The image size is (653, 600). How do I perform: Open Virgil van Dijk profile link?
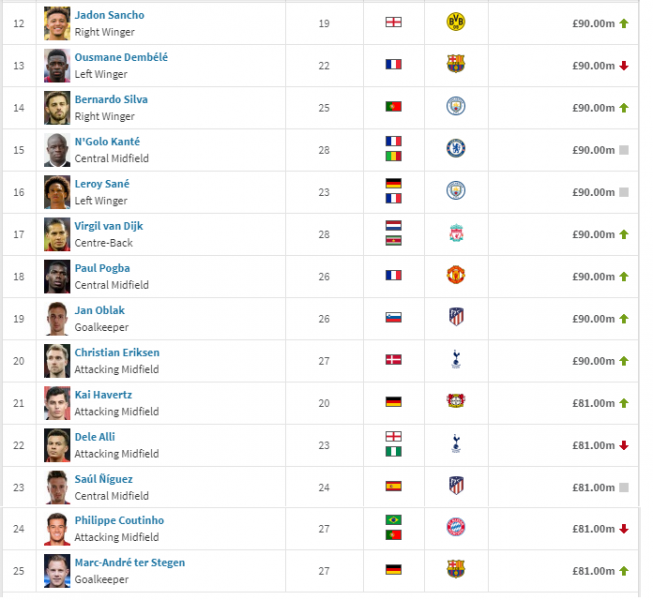pyautogui.click(x=108, y=226)
